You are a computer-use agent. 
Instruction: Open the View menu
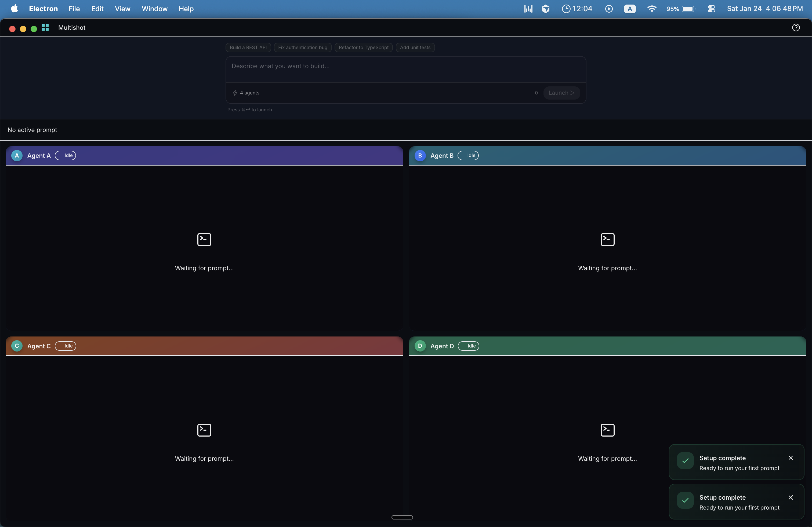[122, 9]
